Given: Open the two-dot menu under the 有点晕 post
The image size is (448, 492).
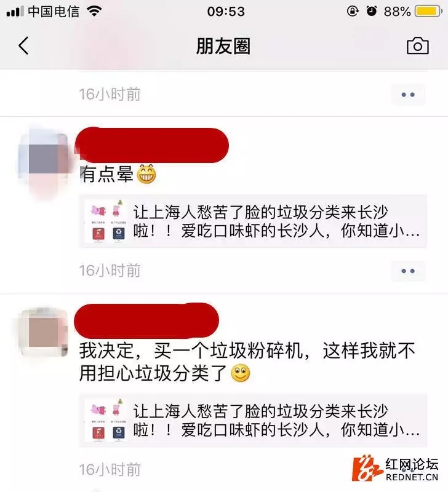Looking at the screenshot, I should click(x=408, y=271).
